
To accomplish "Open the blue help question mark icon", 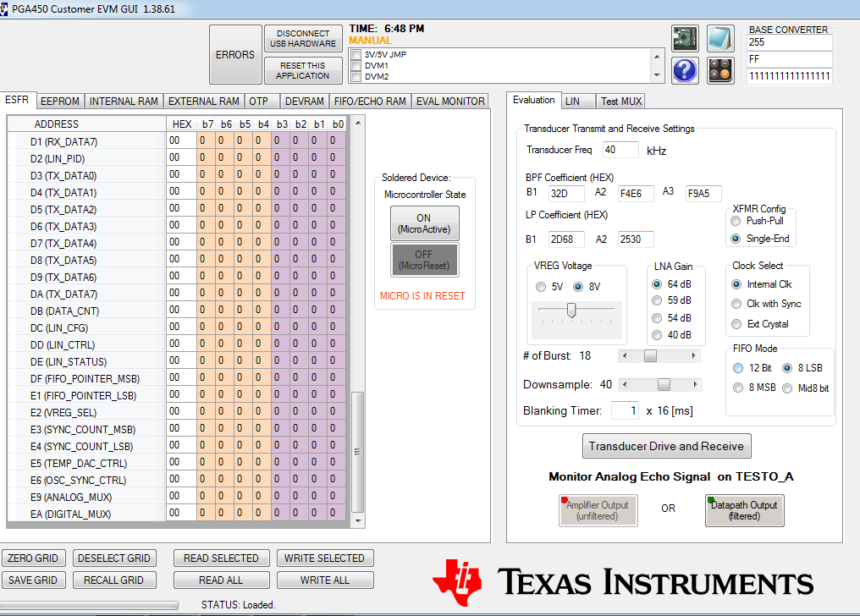I will [x=685, y=71].
